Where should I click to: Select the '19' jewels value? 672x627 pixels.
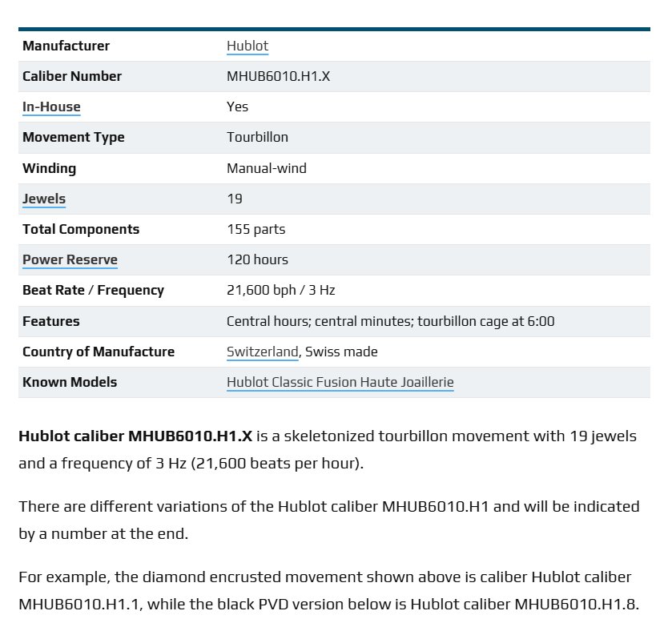[x=235, y=199]
